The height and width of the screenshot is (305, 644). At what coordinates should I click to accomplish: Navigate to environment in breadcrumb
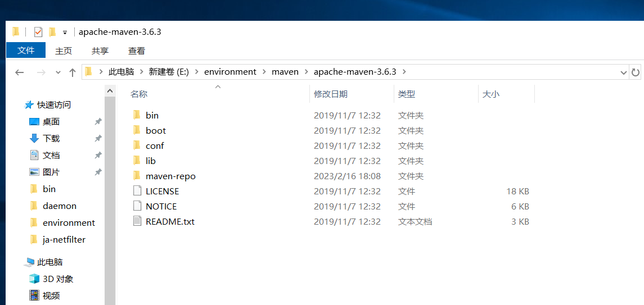(230, 72)
